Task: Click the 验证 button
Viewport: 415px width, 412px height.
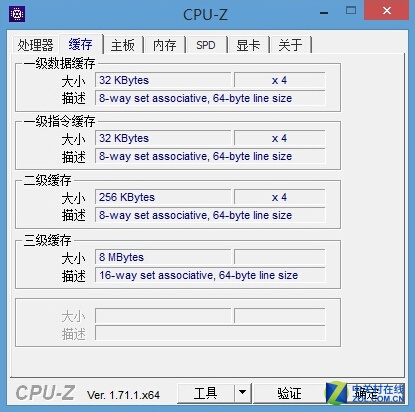Action: coord(289,394)
